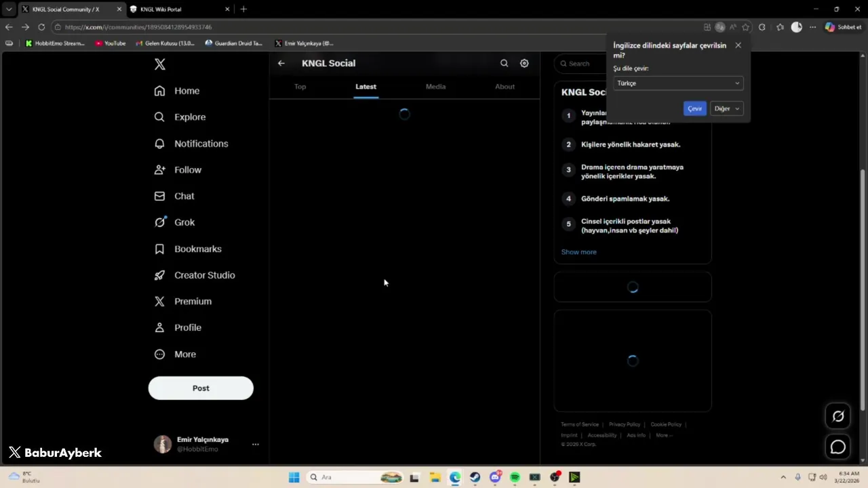This screenshot has width=868, height=488.
Task: Open Notifications in the sidebar
Action: click(191, 144)
